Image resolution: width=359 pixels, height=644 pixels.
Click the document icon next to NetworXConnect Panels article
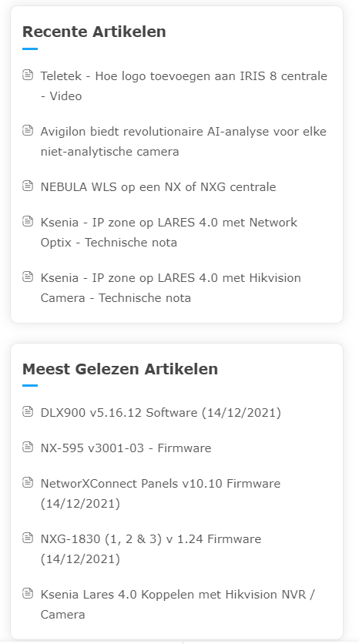[28, 482]
